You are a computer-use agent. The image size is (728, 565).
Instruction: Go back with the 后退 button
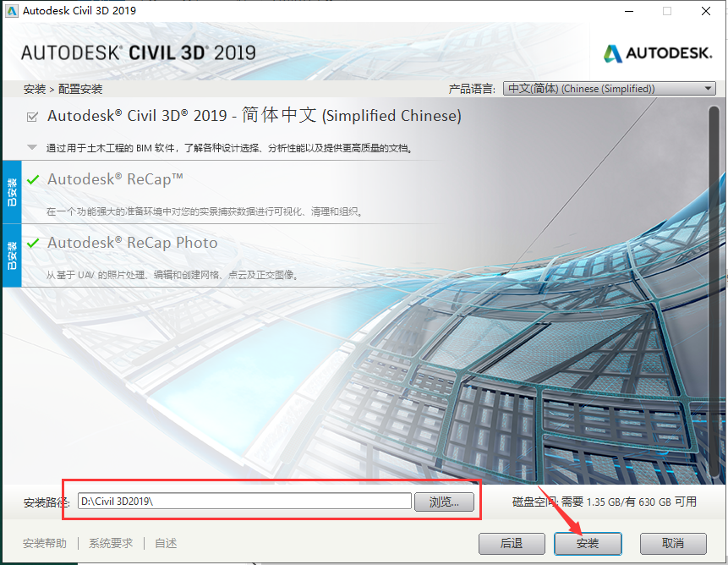pyautogui.click(x=512, y=543)
